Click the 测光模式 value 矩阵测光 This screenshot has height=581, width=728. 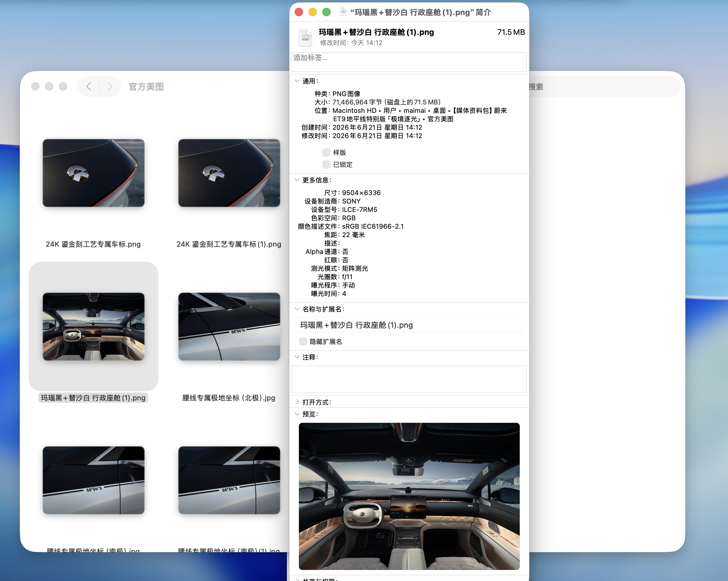point(355,268)
